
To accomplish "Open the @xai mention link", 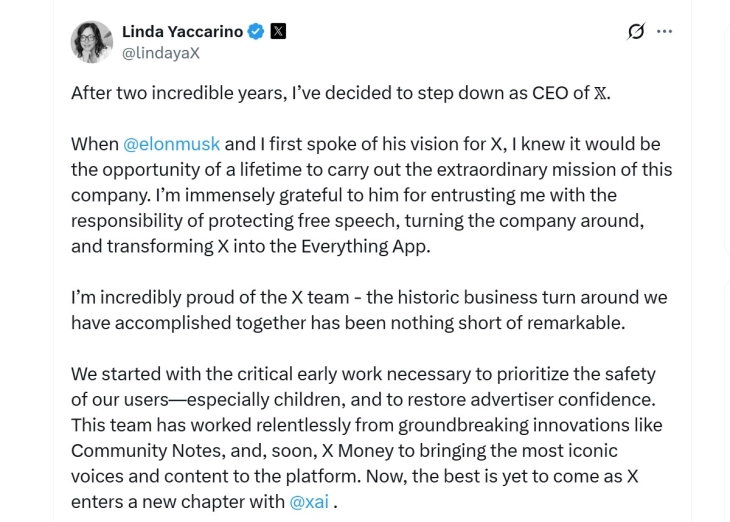I will (309, 502).
